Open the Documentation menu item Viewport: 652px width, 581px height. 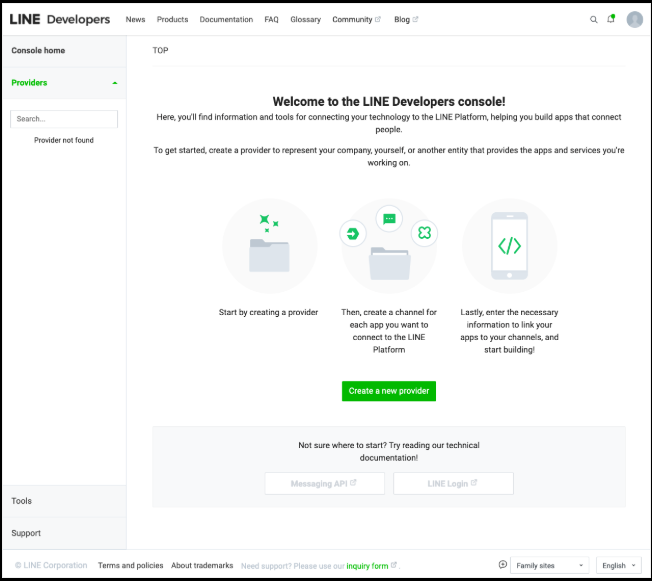226,19
